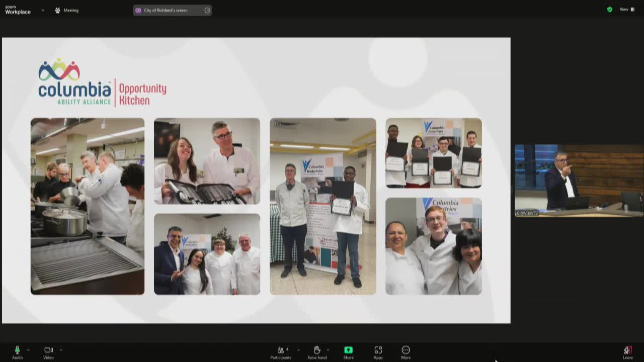Screen dimensions: 644x362
Task: Expand reactions caret beside Raise hand
Action: [328, 349]
